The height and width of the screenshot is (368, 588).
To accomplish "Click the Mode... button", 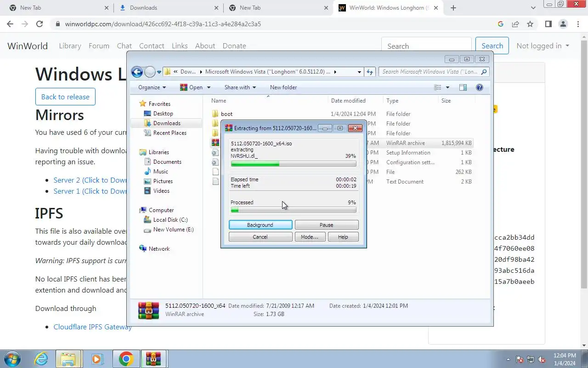I will 309,237.
